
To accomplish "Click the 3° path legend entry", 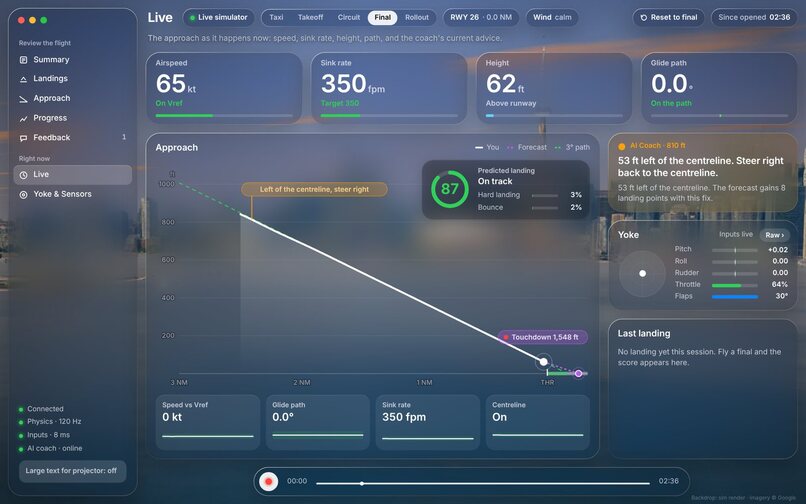I will pos(572,148).
